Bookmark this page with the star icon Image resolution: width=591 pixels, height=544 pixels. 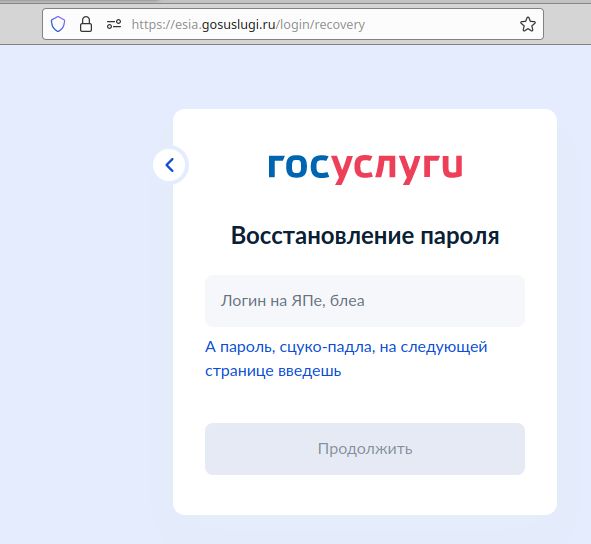click(528, 24)
